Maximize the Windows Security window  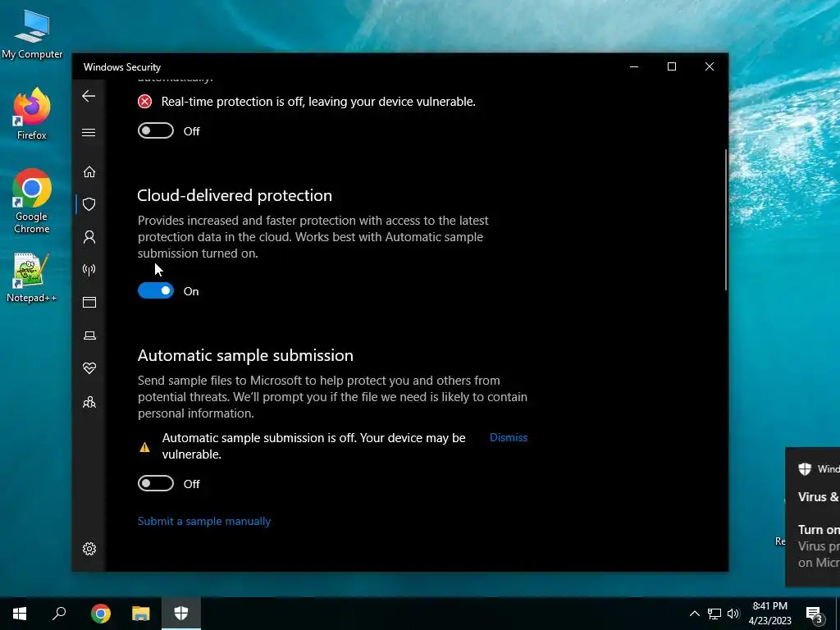pos(672,66)
